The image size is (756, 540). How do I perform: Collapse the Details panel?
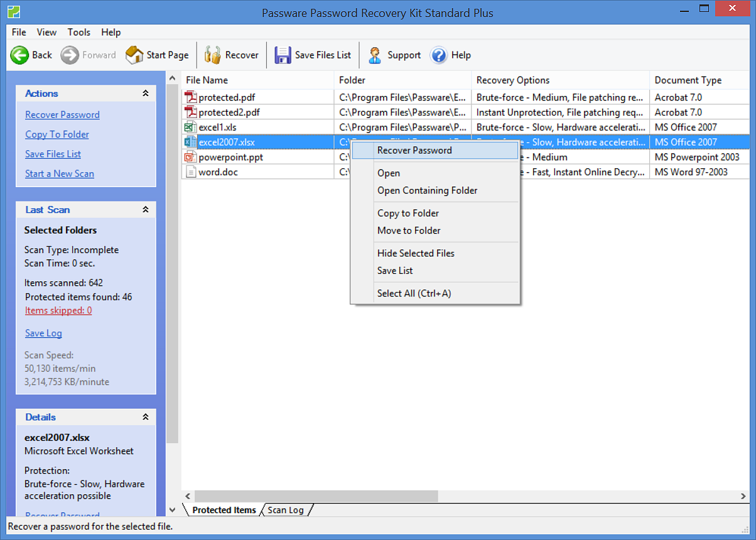click(x=146, y=417)
